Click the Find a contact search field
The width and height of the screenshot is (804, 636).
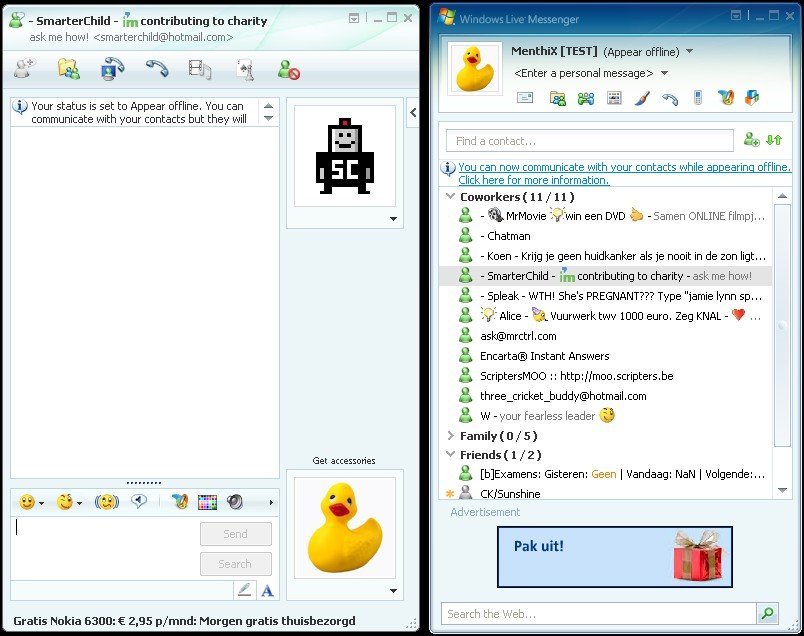click(x=590, y=141)
